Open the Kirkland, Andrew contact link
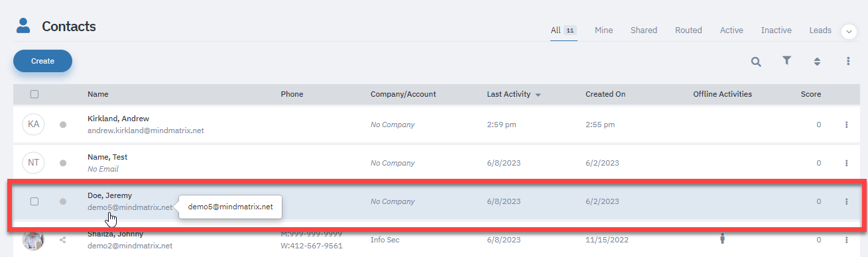868x257 pixels. click(x=118, y=119)
